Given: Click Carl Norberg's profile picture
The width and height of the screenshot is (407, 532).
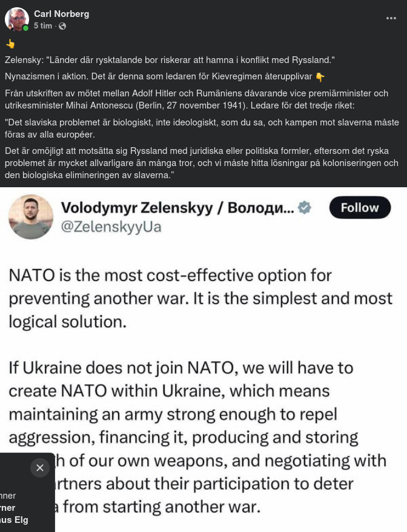Looking at the screenshot, I should click(16, 19).
